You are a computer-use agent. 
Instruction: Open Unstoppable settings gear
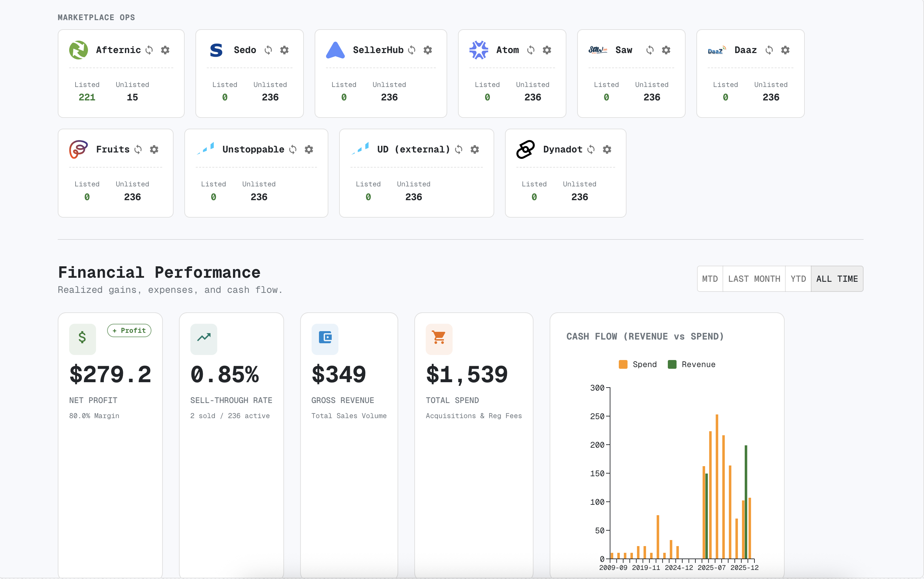click(x=309, y=149)
